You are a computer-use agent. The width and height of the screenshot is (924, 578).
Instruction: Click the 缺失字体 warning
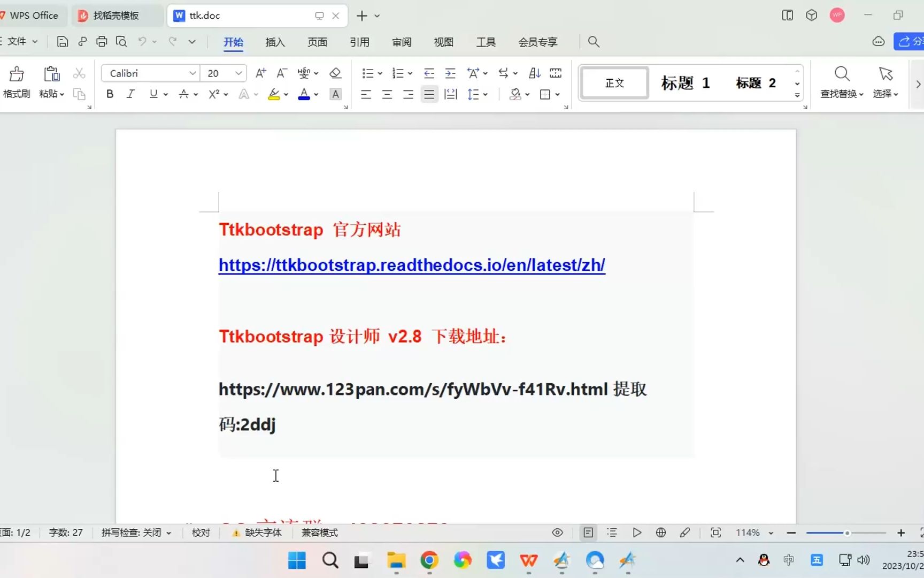257,533
